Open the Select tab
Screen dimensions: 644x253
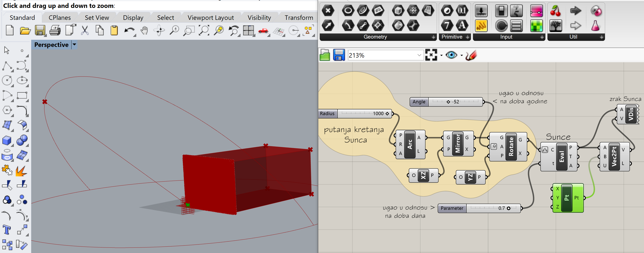pyautogui.click(x=166, y=17)
